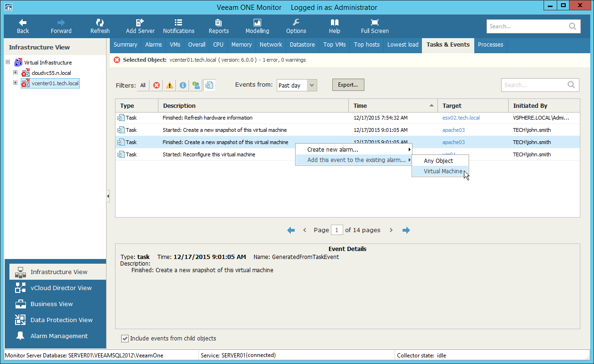Select Virtual Machine from the submenu
The image size is (594, 364).
click(441, 171)
